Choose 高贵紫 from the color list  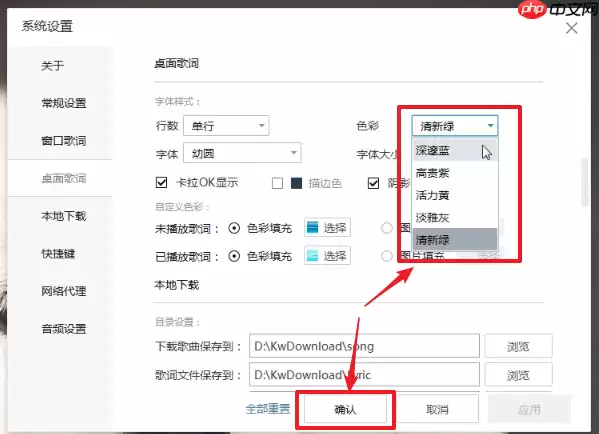pyautogui.click(x=455, y=173)
